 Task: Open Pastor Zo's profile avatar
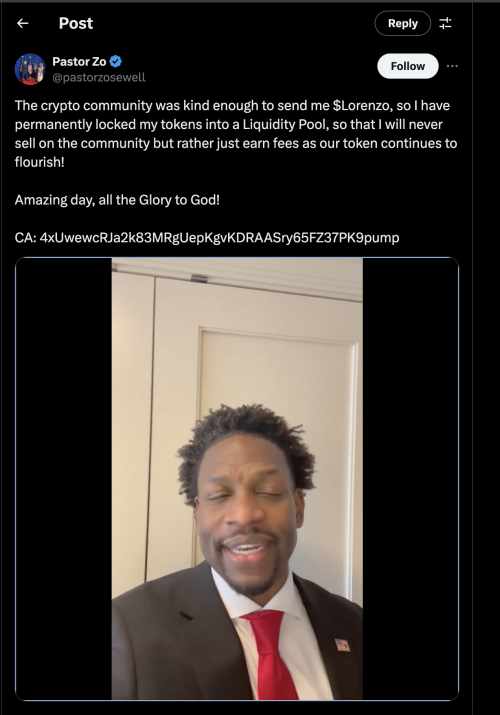point(30,69)
